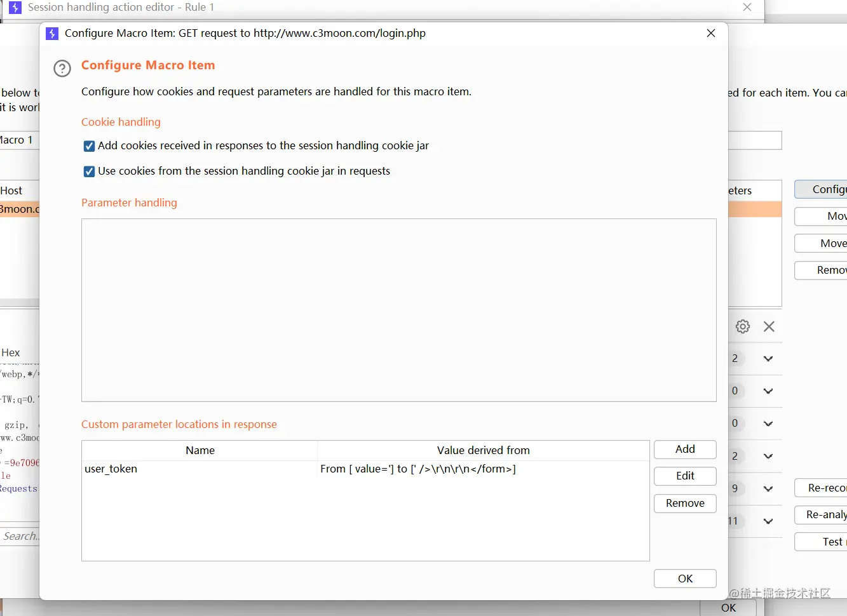847x616 pixels.
Task: Click the help question mark icon
Action: click(x=62, y=68)
